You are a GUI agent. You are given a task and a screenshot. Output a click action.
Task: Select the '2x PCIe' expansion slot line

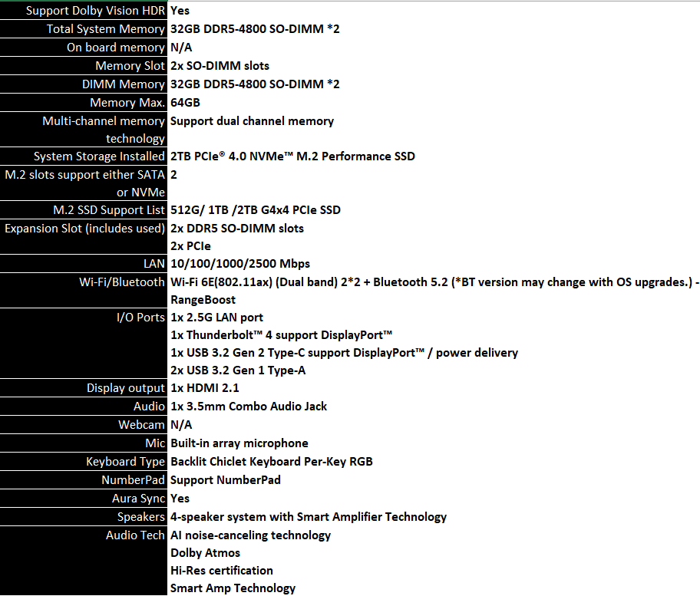pyautogui.click(x=190, y=246)
